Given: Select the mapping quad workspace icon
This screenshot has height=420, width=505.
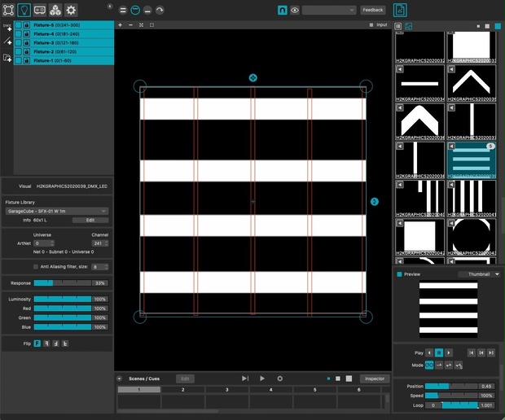Looking at the screenshot, I should click(8, 11).
